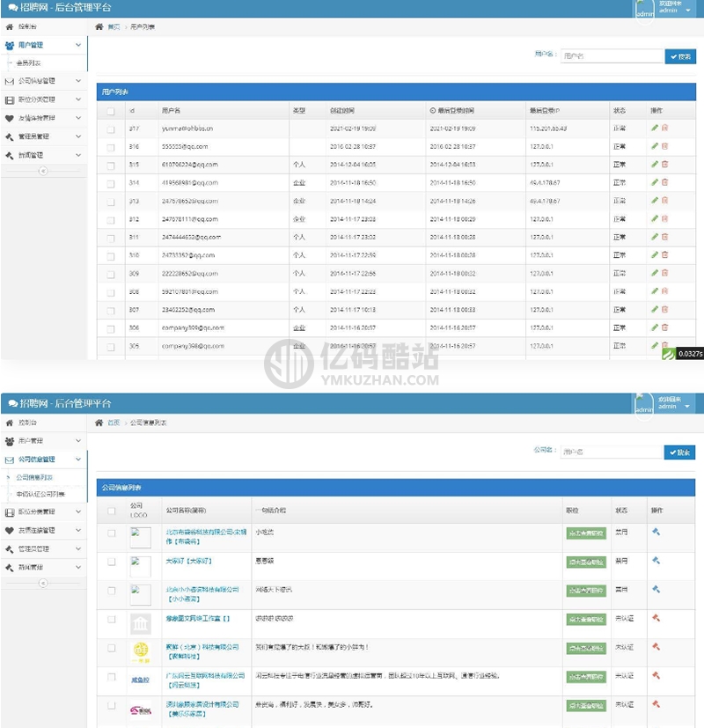Click 用户名 search input field
Viewport: 704px width, 728px height.
pyautogui.click(x=612, y=56)
